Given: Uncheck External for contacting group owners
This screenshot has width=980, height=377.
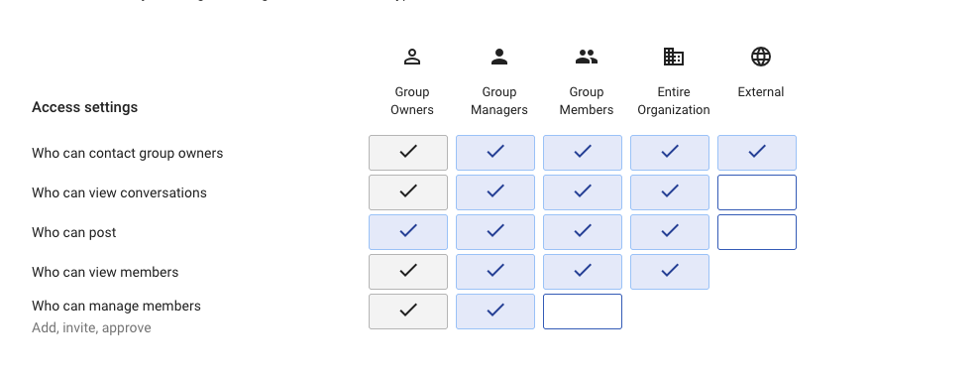Looking at the screenshot, I should (x=757, y=153).
